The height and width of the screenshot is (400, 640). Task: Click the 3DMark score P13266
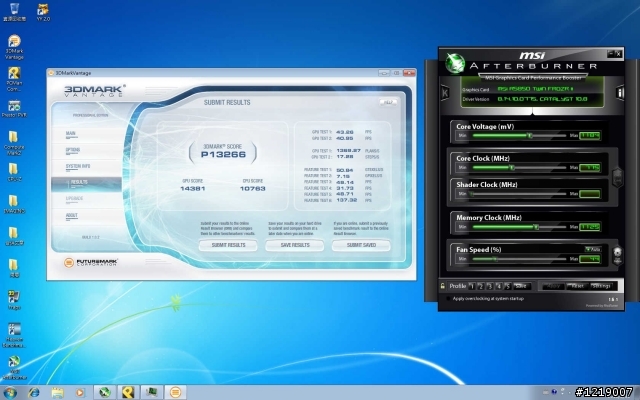click(x=223, y=154)
